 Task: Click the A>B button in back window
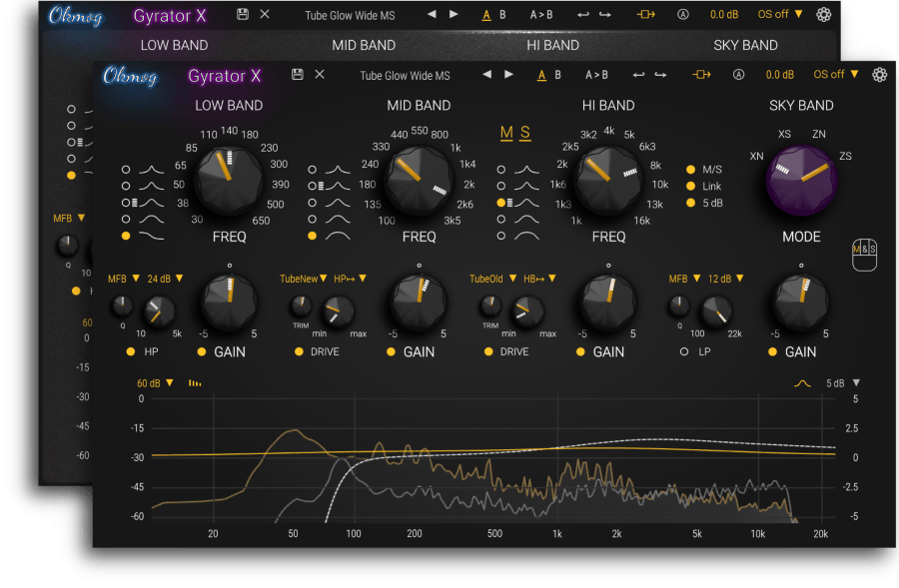[x=541, y=15]
